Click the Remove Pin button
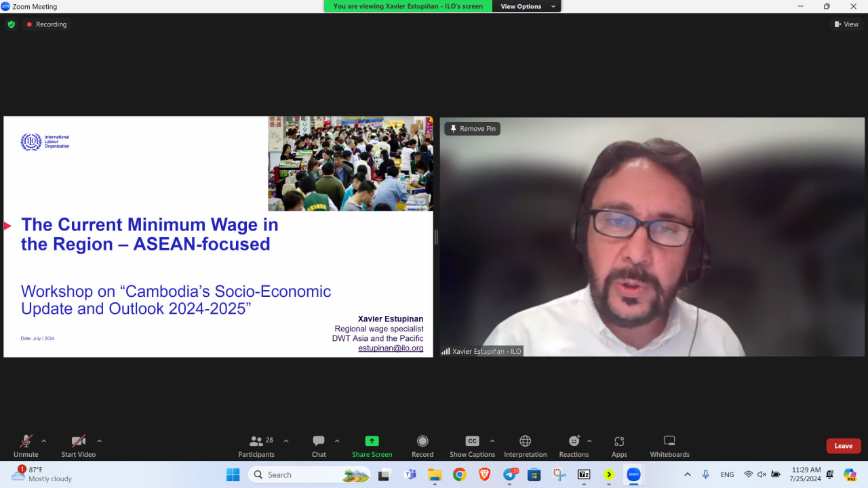This screenshot has width=868, height=488. click(x=472, y=129)
